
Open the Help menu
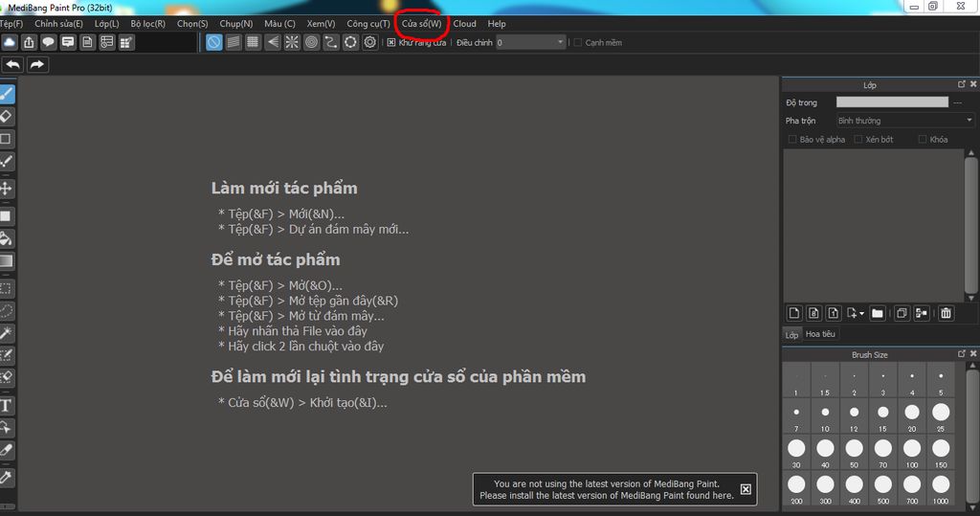(x=497, y=24)
